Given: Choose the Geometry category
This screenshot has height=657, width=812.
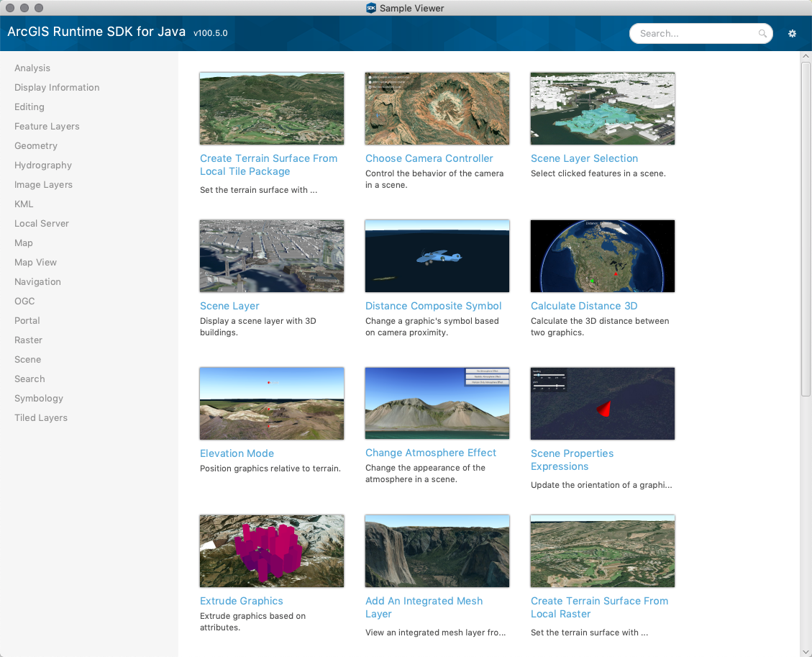Looking at the screenshot, I should (x=36, y=145).
